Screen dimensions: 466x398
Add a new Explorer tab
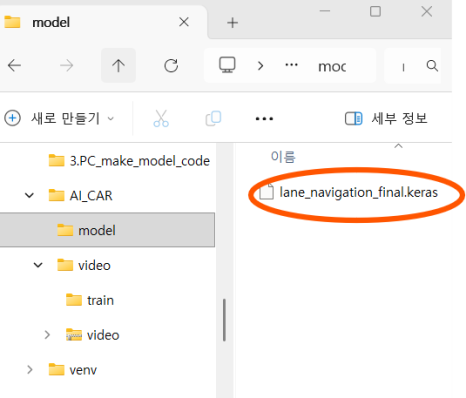pyautogui.click(x=232, y=23)
